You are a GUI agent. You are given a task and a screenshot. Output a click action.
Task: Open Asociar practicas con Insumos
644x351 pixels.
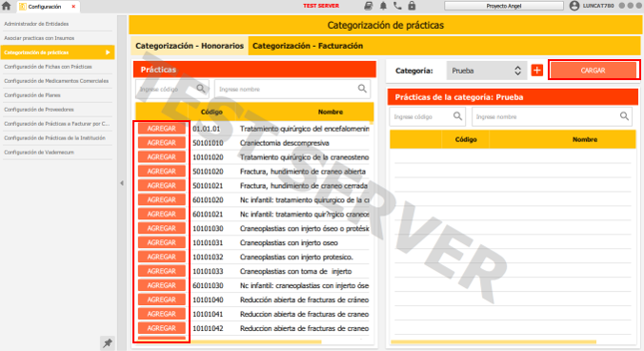56,38
